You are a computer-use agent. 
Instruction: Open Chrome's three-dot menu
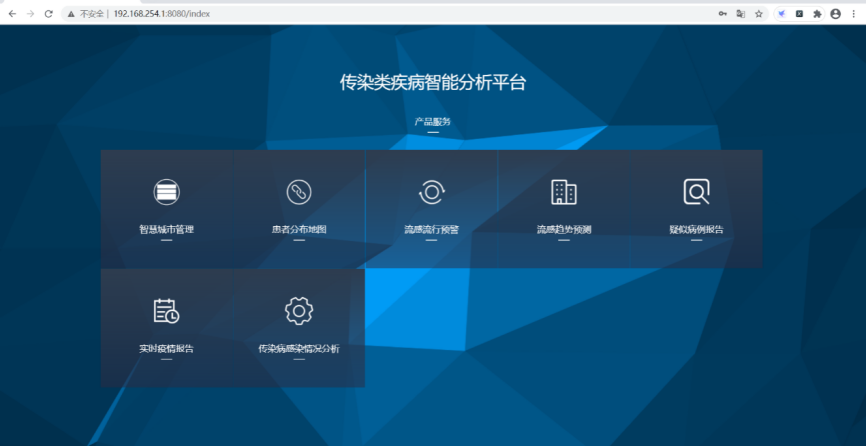(x=853, y=14)
